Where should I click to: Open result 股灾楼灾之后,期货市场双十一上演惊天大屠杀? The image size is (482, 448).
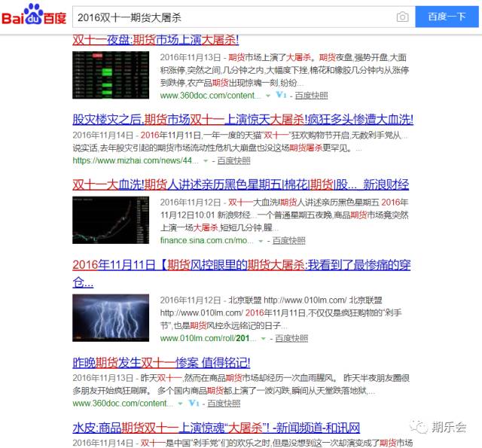[243, 119]
